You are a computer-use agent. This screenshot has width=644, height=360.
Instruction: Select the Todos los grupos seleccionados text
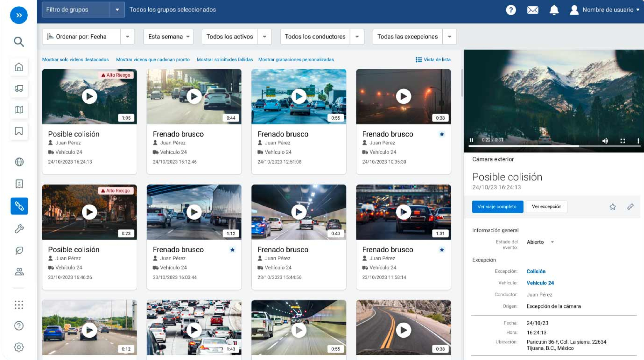(173, 10)
